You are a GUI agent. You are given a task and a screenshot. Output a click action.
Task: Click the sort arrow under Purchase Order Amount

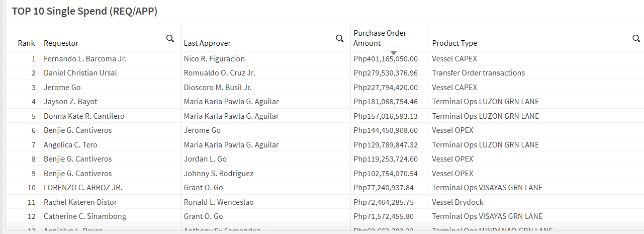tap(394, 53)
